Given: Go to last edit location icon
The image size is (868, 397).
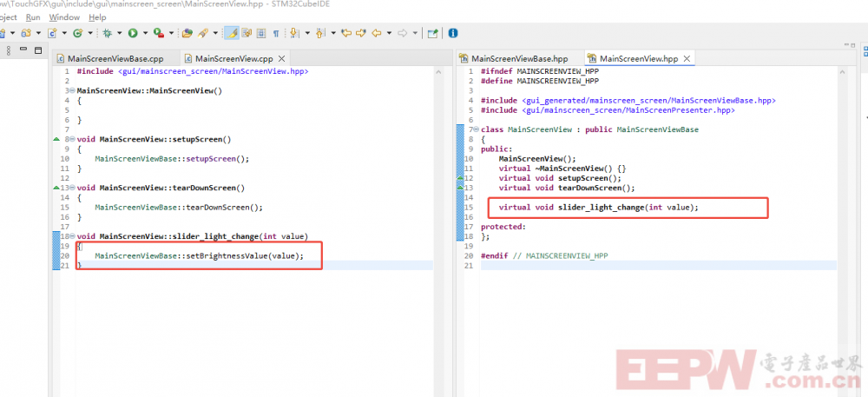Looking at the screenshot, I should tap(346, 33).
